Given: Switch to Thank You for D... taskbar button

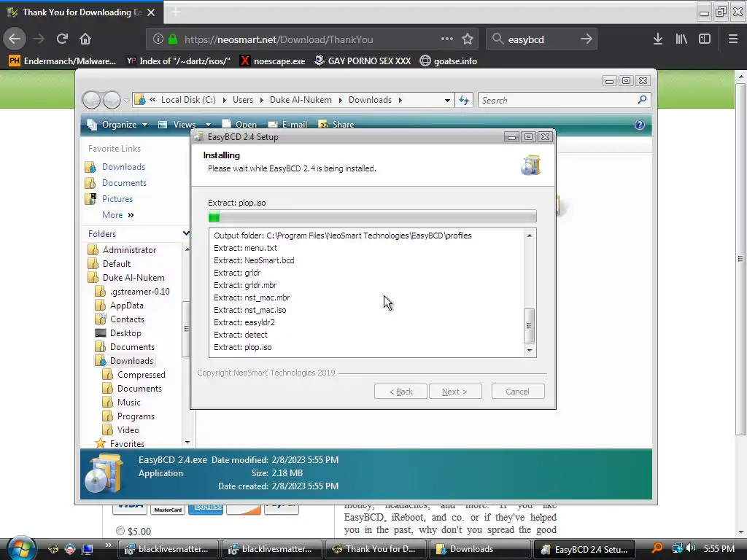Looking at the screenshot, I should [x=376, y=549].
